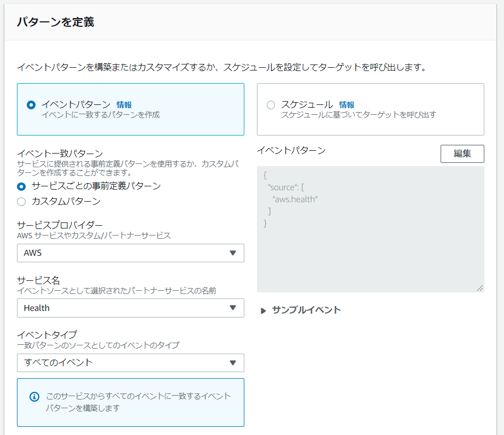
Task: Click the 編集 button
Action: click(462, 154)
